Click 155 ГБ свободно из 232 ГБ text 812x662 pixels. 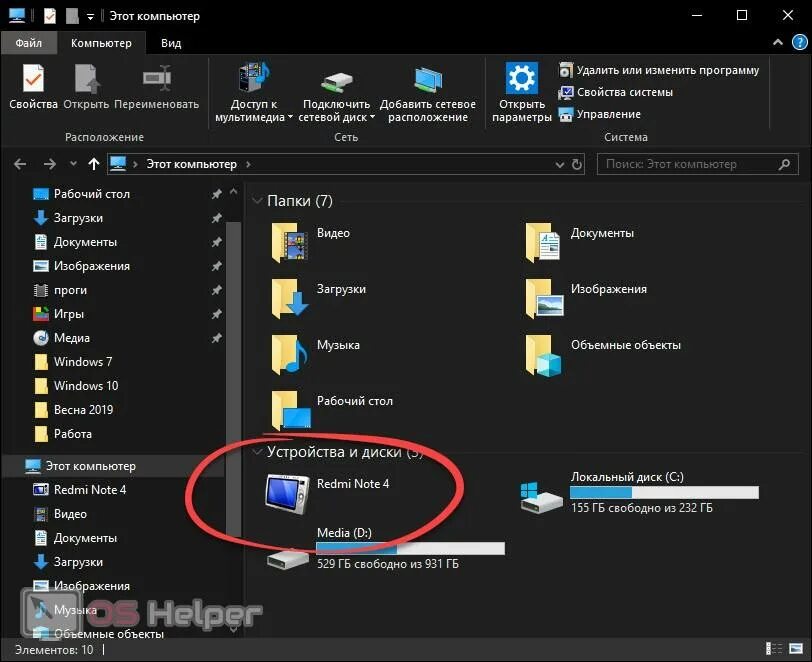[x=642, y=508]
